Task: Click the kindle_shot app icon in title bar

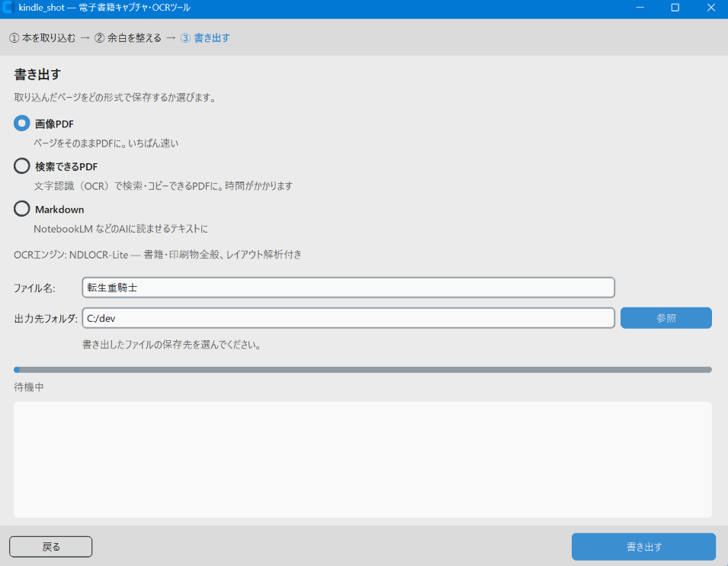Action: pyautogui.click(x=8, y=8)
